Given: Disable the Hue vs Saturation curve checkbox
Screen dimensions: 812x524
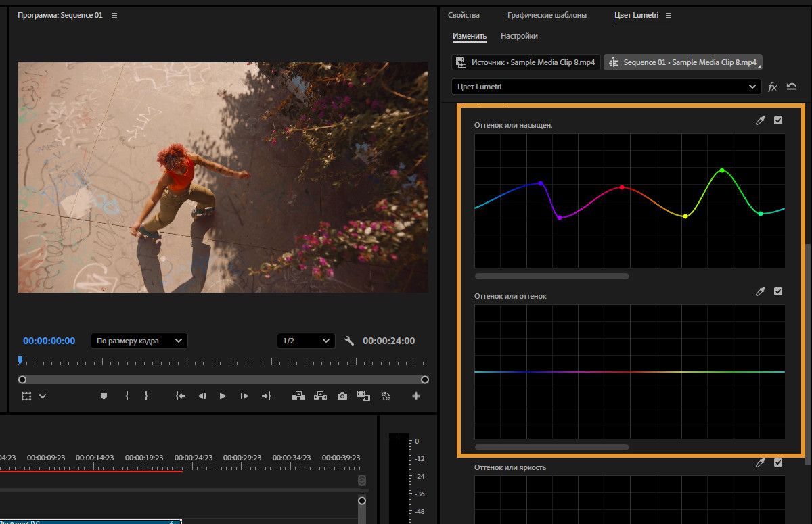Looking at the screenshot, I should (778, 120).
